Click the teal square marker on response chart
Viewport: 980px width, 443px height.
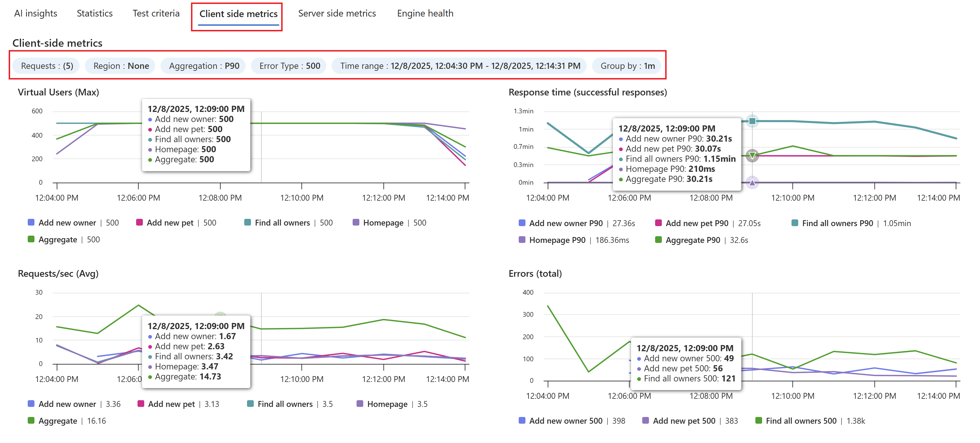752,121
